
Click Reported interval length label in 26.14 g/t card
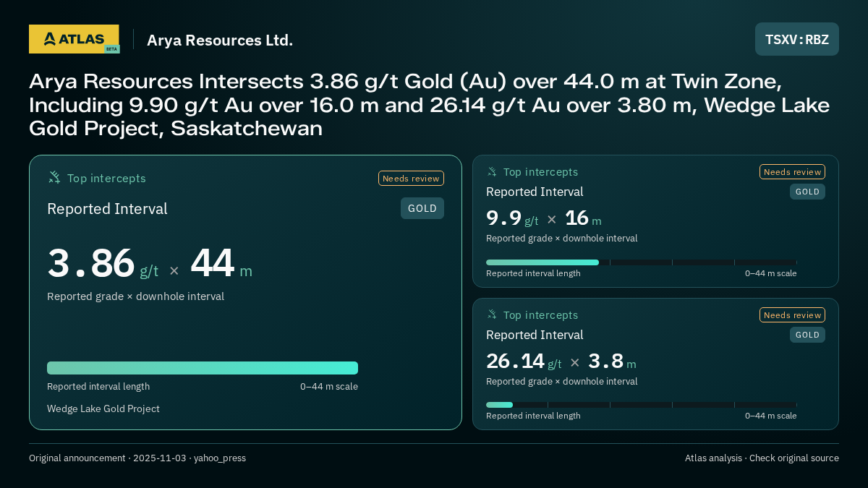pyautogui.click(x=533, y=416)
